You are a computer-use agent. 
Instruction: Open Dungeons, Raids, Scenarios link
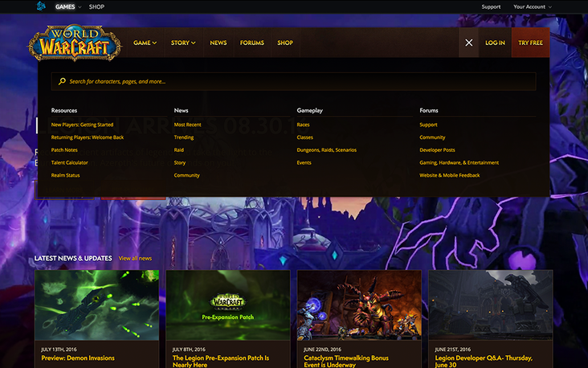327,149
